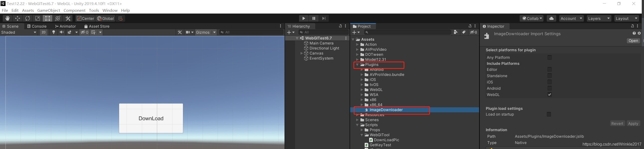Collapse the Plugins folder

(357, 65)
